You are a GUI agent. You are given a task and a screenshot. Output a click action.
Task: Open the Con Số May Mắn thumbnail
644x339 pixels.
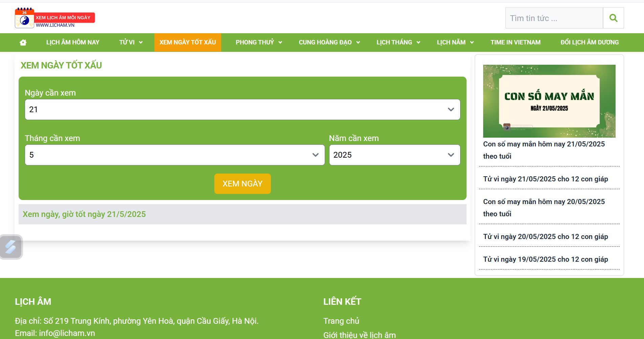[x=549, y=101]
